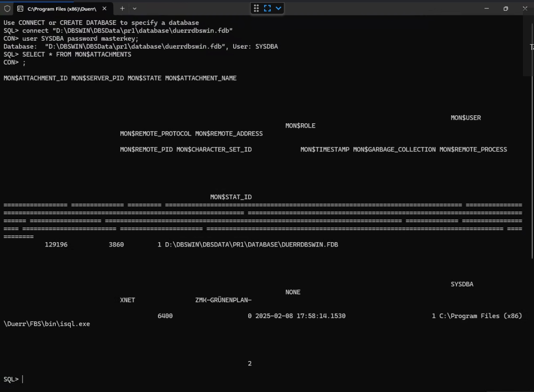Click the MON$SERVER_PID column header
This screenshot has height=392, width=534.
[x=97, y=78]
